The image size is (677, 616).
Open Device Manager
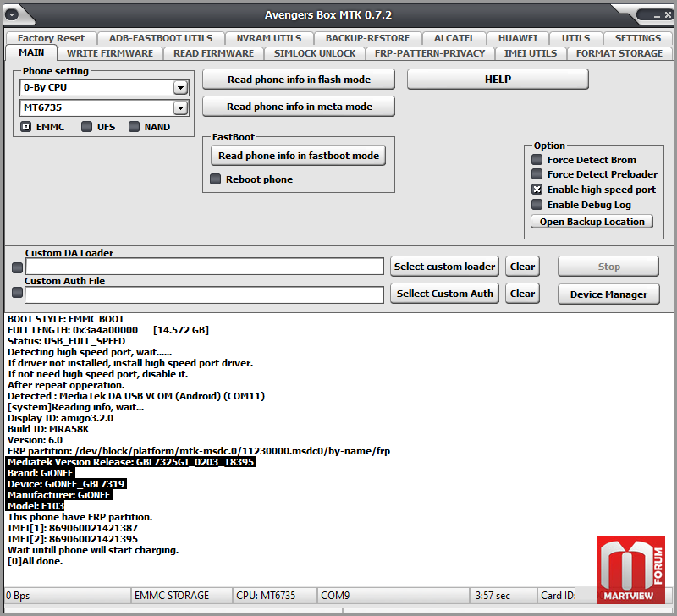(608, 294)
